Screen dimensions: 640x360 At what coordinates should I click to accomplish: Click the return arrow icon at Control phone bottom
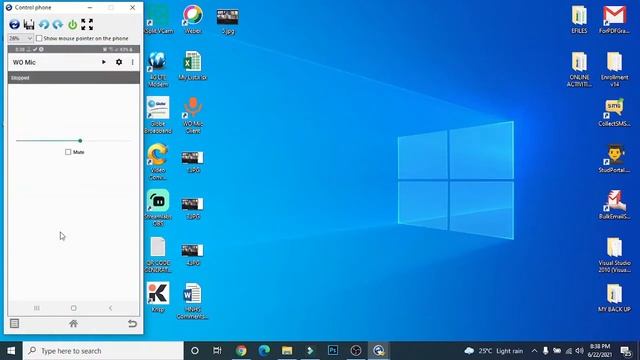coord(132,324)
